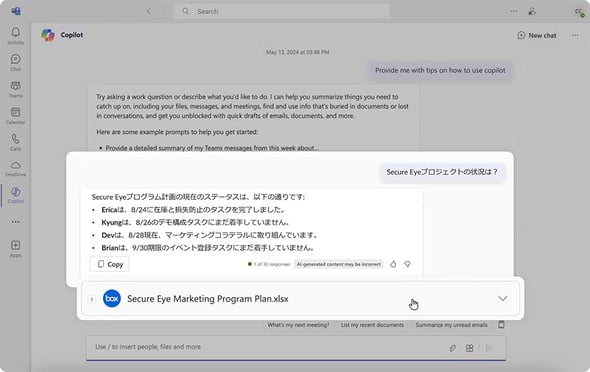Give thumbs up to the response

(393, 264)
